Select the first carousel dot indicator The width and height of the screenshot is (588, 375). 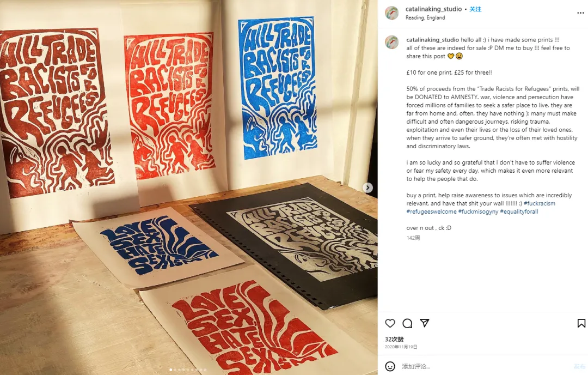[171, 370]
